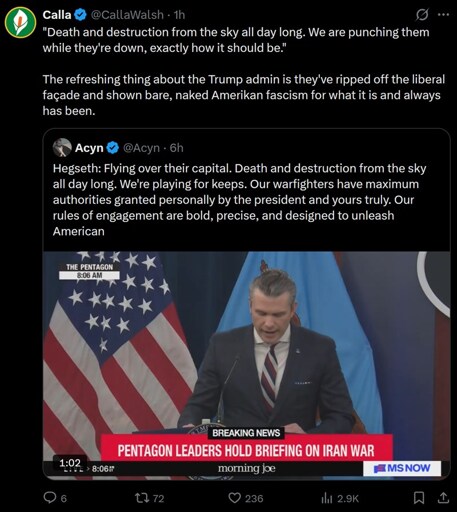Click Acyn's verified checkmark badge
Screen dimensions: 457x512
point(113,148)
